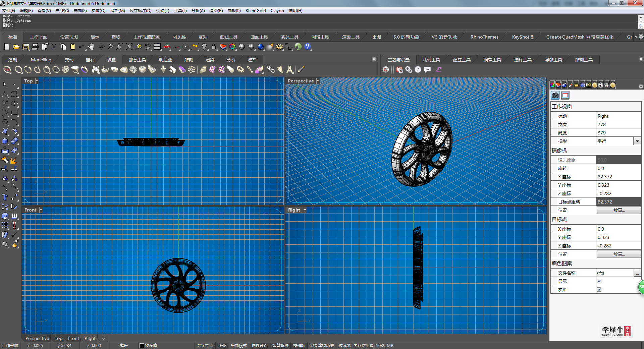Screen dimensions: 644x349
Task: Open the Top viewport title dropdown
Action: (37, 81)
